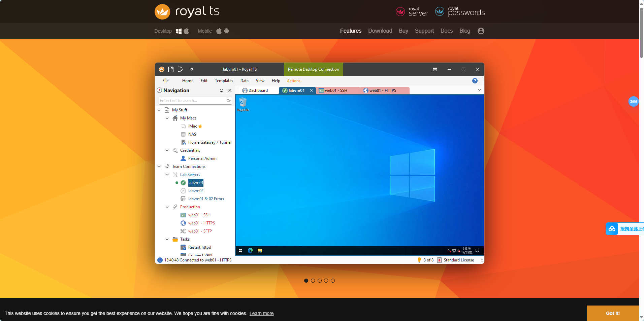The height and width of the screenshot is (321, 644).
Task: Open remote notification center icon
Action: coord(477,251)
